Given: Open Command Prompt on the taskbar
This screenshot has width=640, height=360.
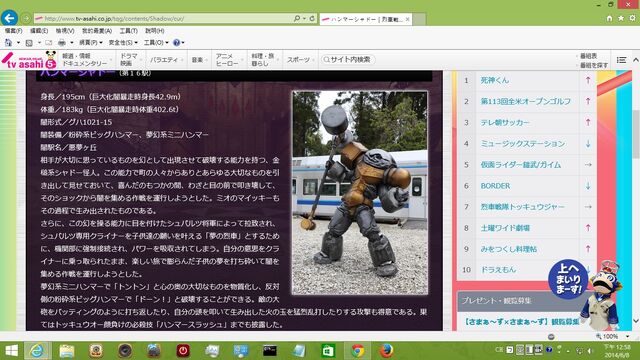Looking at the screenshot, I should tap(270, 351).
